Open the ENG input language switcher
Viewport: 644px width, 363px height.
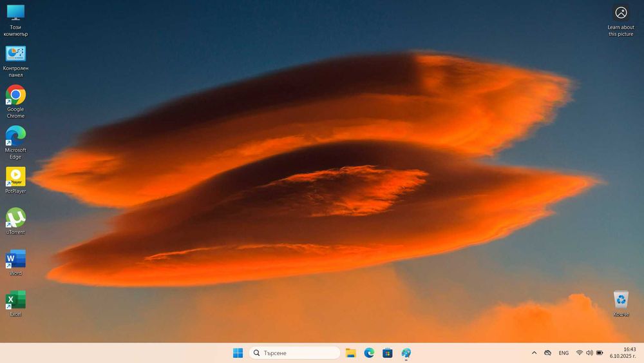point(563,353)
